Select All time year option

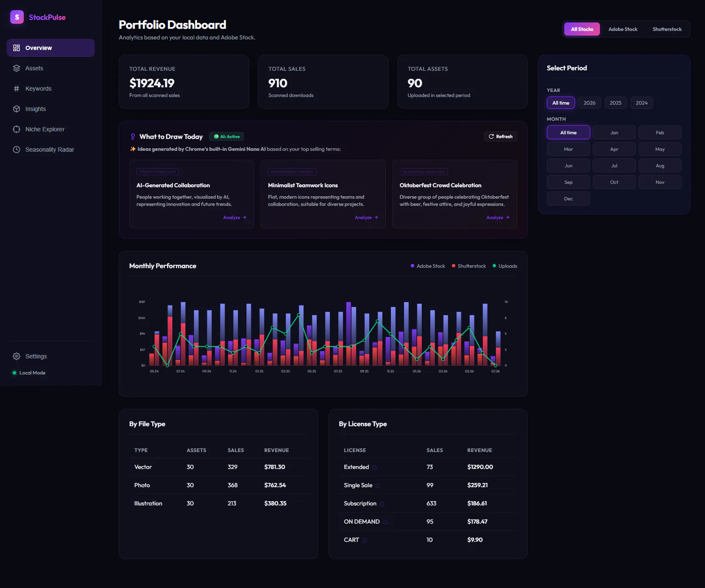click(x=560, y=103)
